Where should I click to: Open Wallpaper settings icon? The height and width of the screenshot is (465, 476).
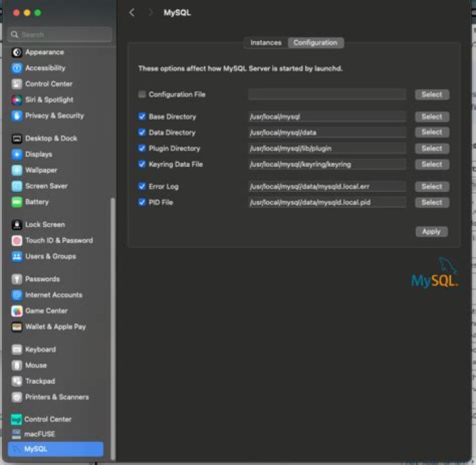pos(17,170)
